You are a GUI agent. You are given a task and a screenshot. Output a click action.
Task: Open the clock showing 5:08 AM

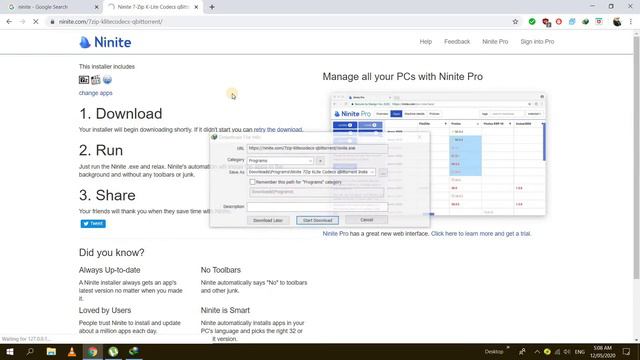[602, 351]
